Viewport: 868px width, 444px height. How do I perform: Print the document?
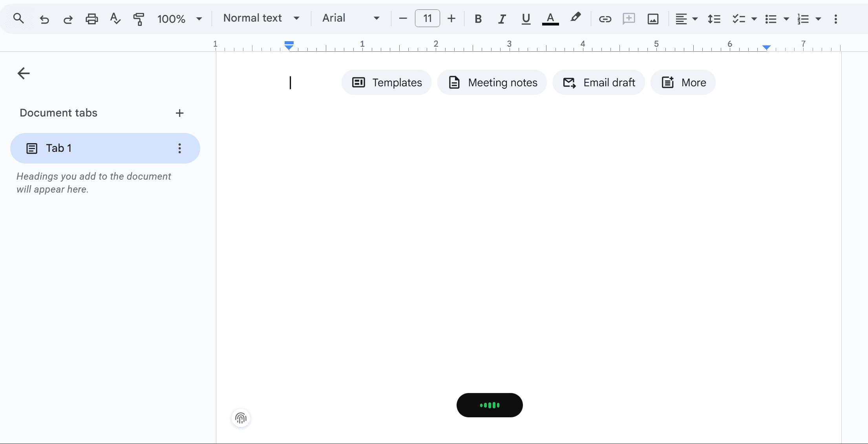(91, 18)
